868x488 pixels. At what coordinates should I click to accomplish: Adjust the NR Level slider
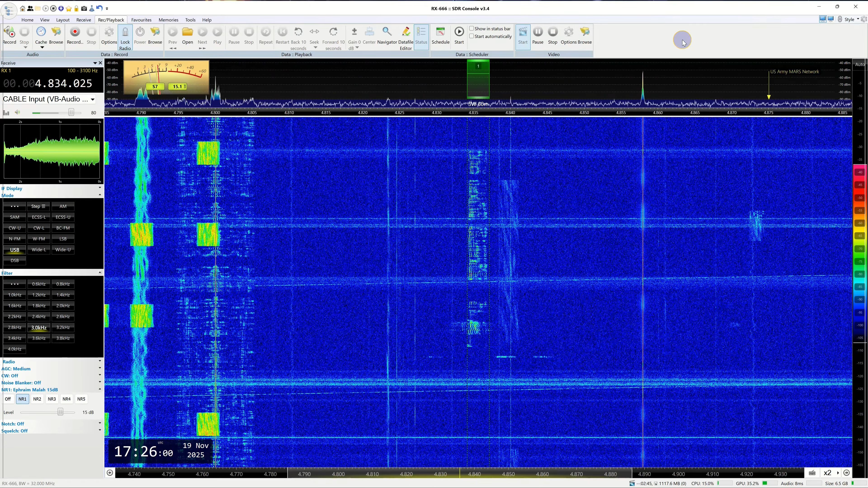[60, 412]
